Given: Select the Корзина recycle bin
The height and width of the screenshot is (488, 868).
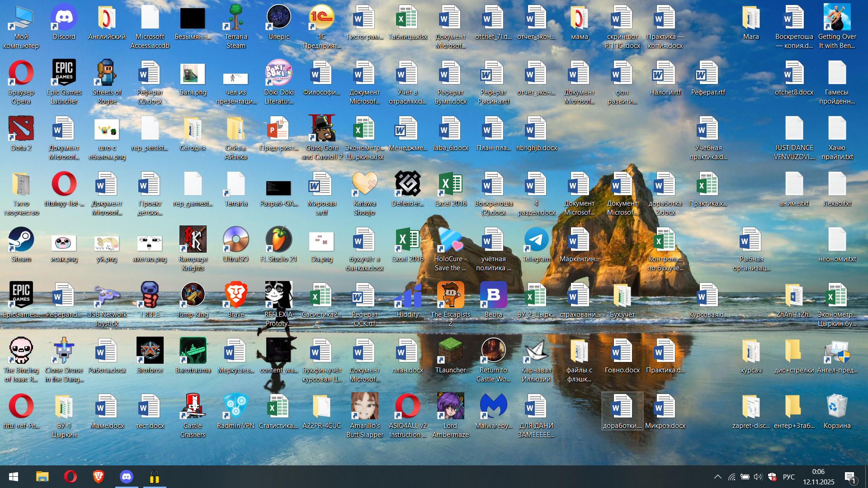Looking at the screenshot, I should pyautogui.click(x=837, y=412).
